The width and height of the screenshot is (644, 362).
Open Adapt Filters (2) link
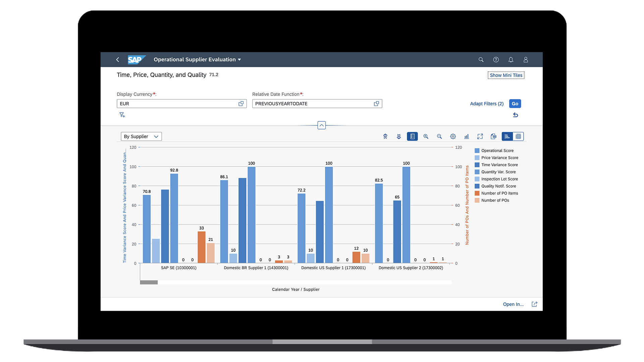point(487,104)
